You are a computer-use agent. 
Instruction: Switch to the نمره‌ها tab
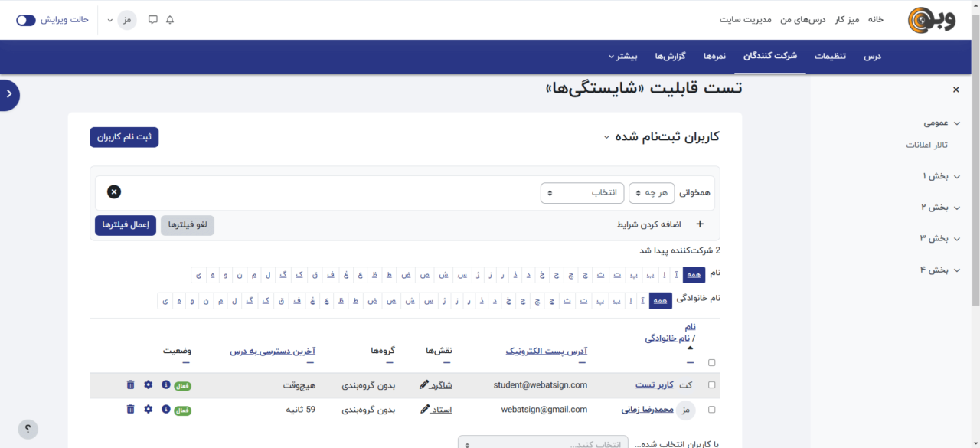tap(714, 57)
